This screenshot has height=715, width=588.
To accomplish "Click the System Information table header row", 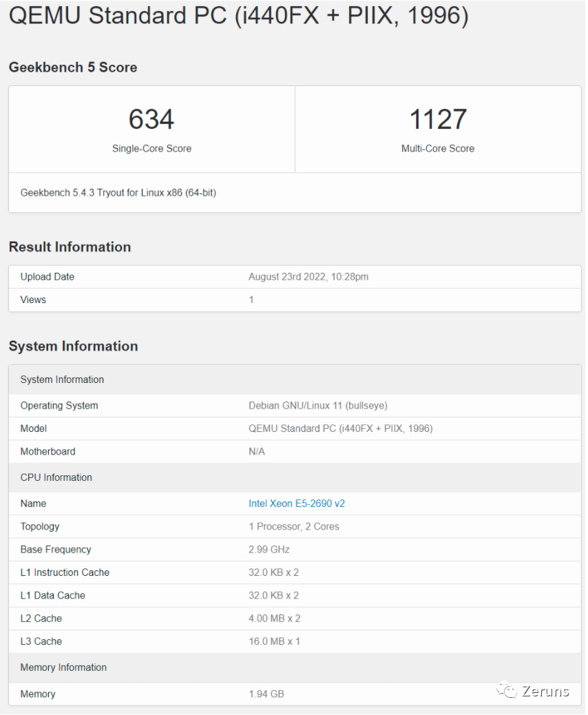I will (x=295, y=380).
